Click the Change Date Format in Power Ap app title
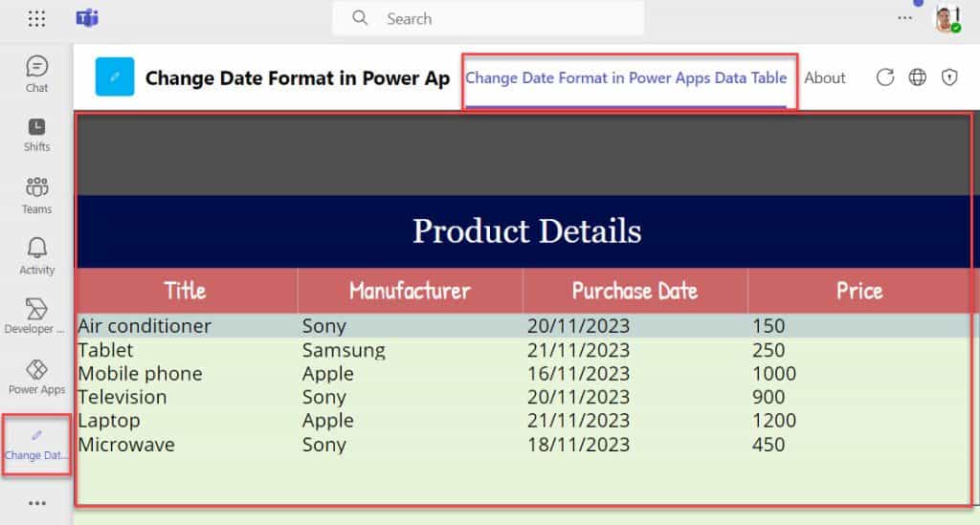 (298, 78)
